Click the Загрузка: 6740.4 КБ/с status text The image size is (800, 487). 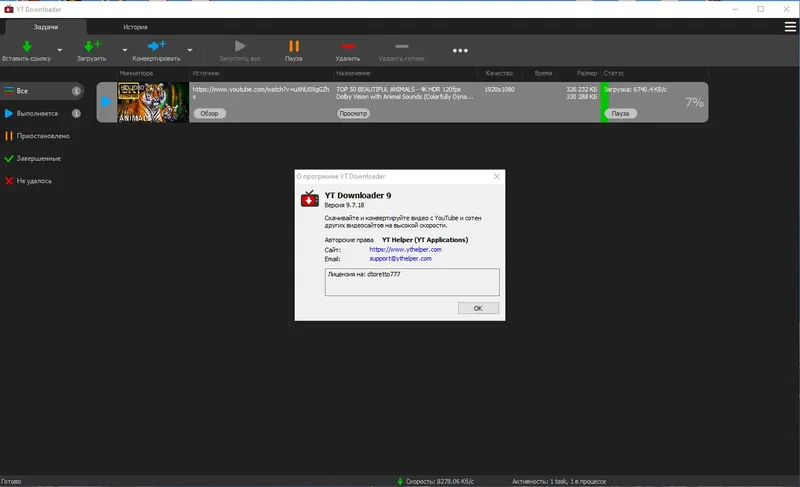click(x=635, y=90)
